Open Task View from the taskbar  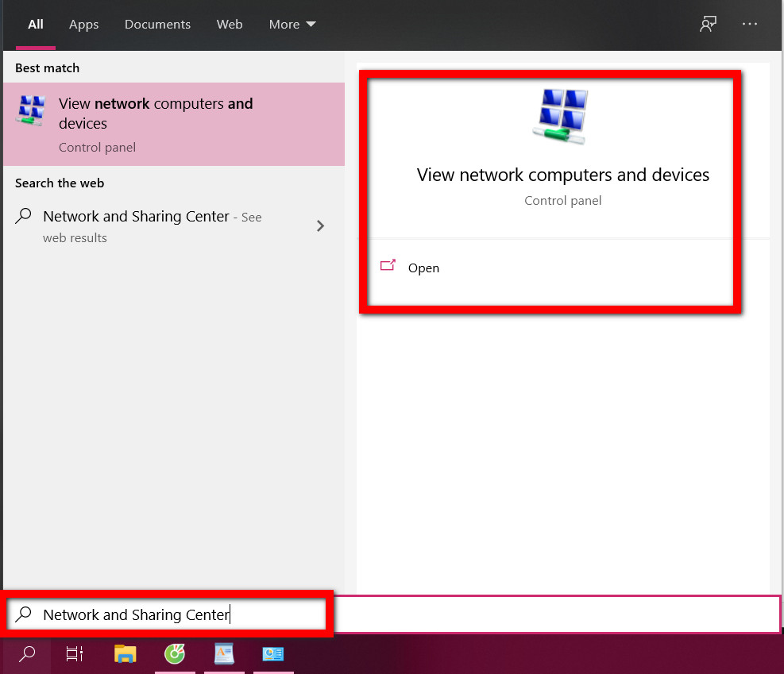(75, 653)
